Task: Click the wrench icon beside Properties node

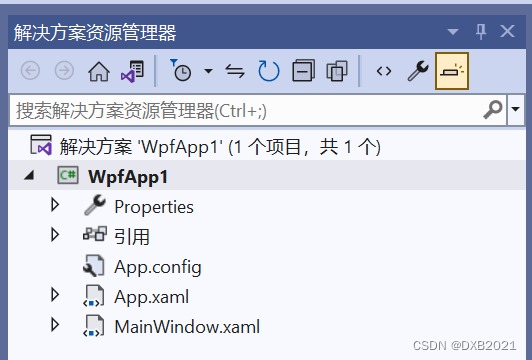Action: pos(95,205)
